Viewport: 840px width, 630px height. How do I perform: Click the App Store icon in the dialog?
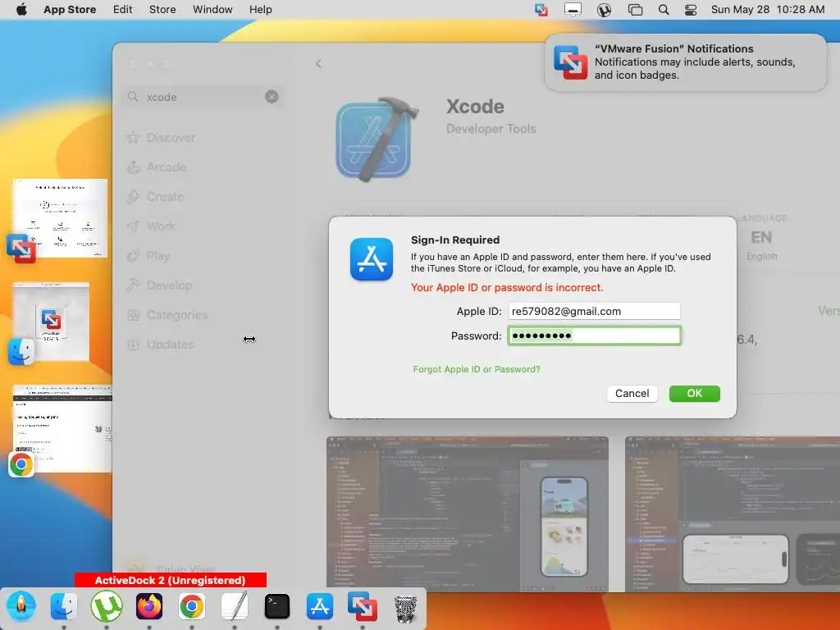click(x=372, y=259)
